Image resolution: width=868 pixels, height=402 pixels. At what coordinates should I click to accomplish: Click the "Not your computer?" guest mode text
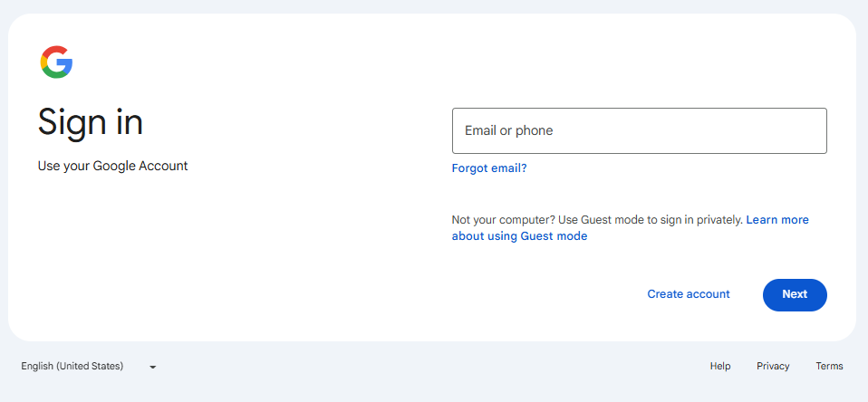click(504, 220)
